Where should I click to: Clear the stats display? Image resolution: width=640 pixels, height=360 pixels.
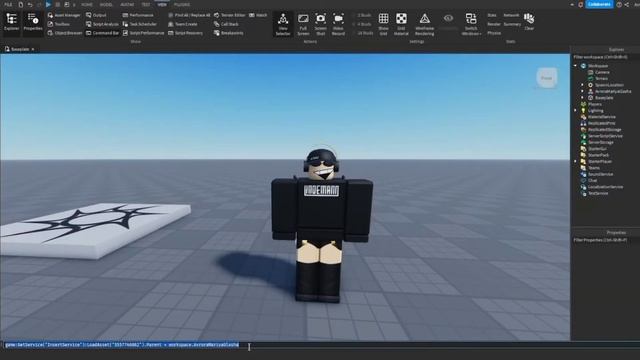coord(529,22)
